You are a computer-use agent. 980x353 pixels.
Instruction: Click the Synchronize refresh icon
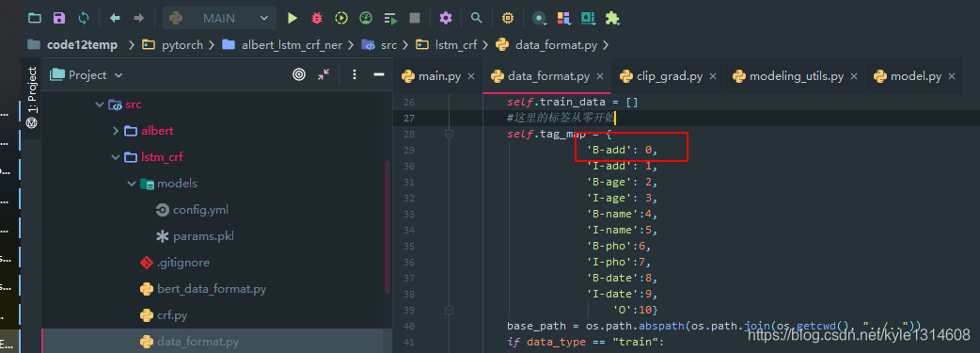coord(84,18)
